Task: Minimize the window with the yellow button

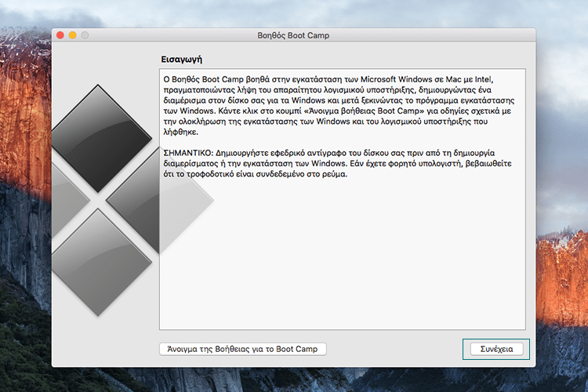Action: point(72,35)
